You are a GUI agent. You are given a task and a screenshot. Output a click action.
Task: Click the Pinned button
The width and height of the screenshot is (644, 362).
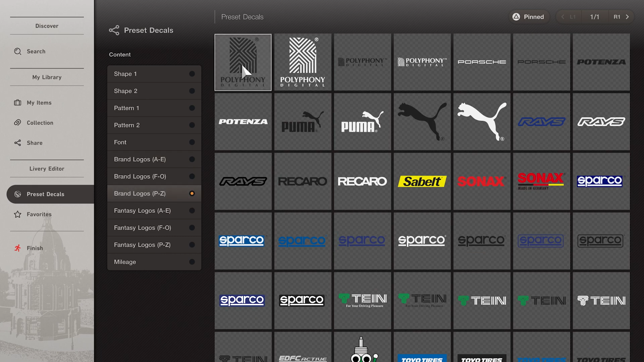529,17
